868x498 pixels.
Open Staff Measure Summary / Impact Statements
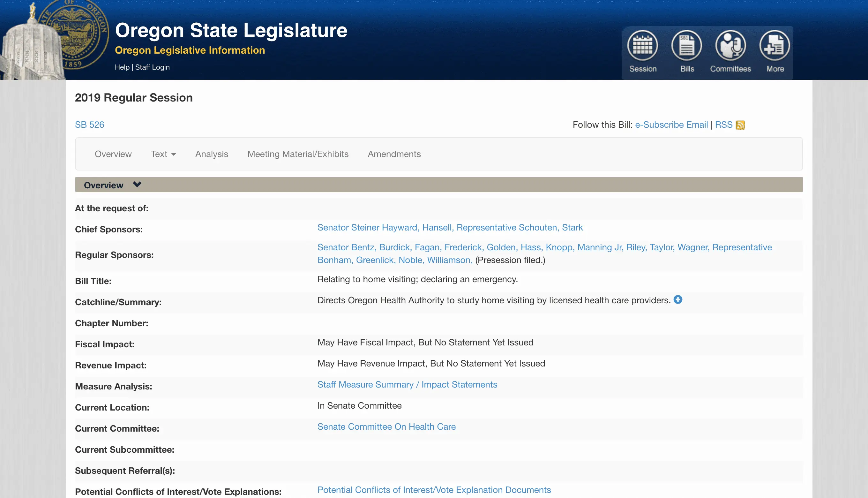[407, 384]
